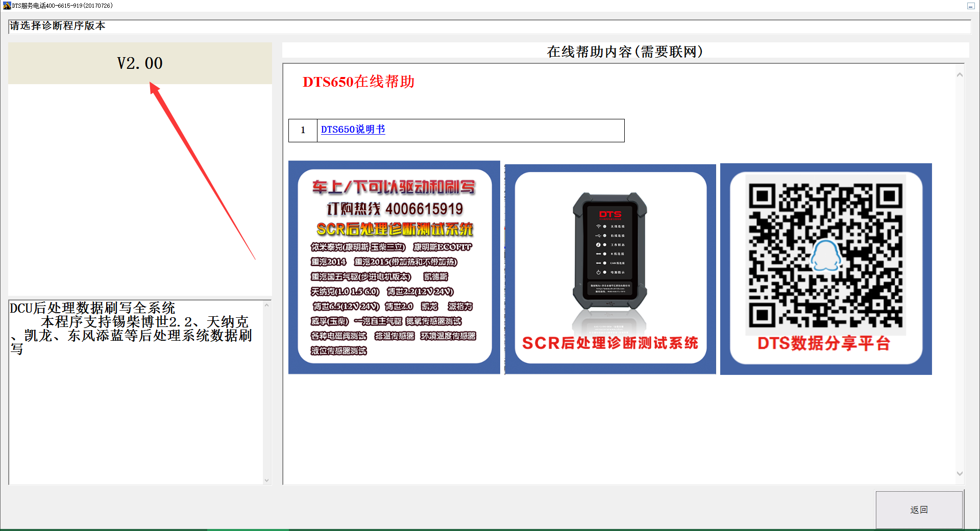The height and width of the screenshot is (531, 980).
Task: Click the DTS650在线帮助 red heading
Action: (x=358, y=82)
